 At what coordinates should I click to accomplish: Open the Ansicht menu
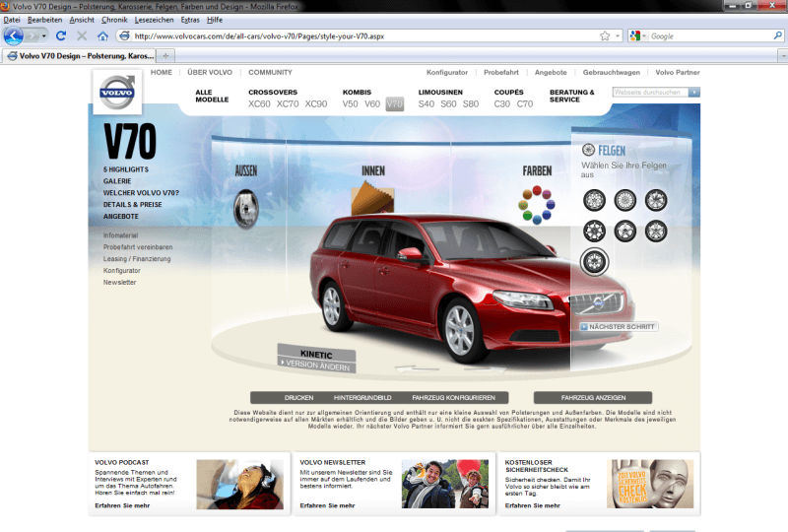82,20
